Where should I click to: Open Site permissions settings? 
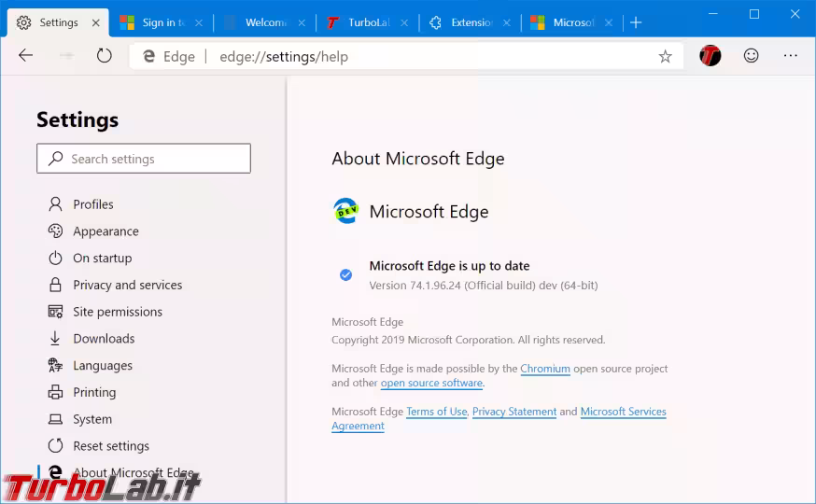coord(118,312)
